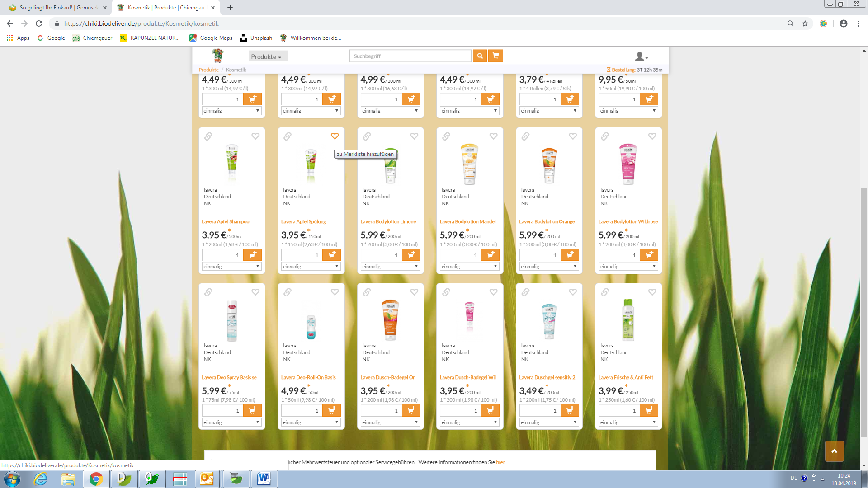Click quantity field of Lavera Bodylotion Mandel
This screenshot has width=868, height=488.
click(x=460, y=255)
